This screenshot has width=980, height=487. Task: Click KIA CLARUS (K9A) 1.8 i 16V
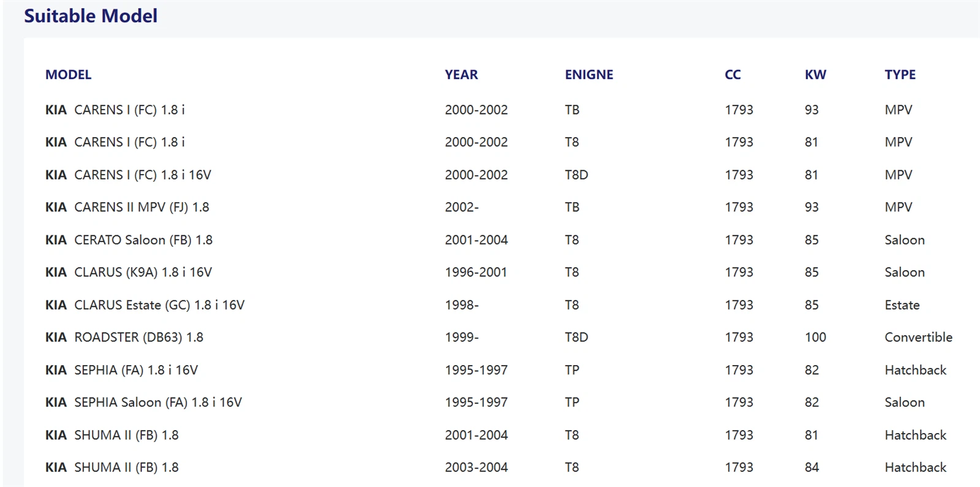[129, 273]
